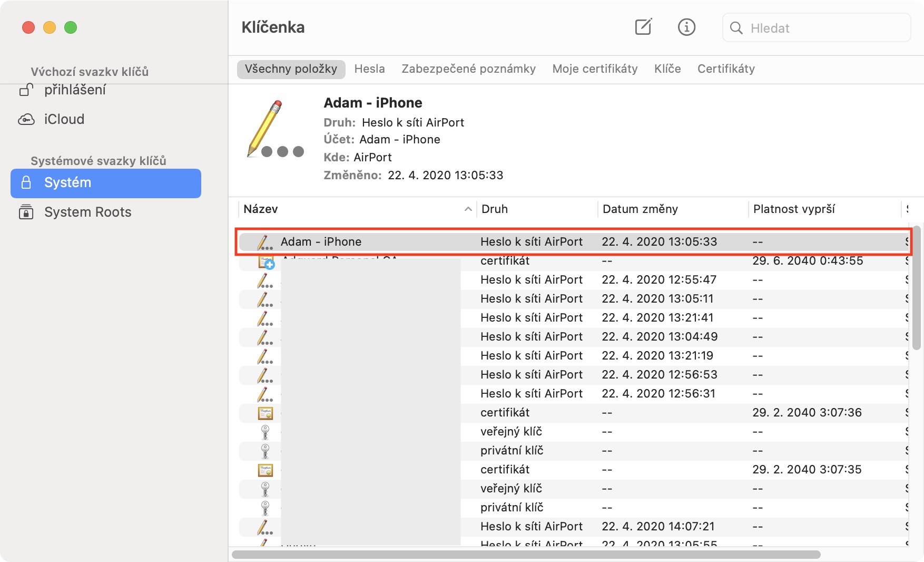Click the info (i) toolbar icon
924x562 pixels.
coord(686,27)
